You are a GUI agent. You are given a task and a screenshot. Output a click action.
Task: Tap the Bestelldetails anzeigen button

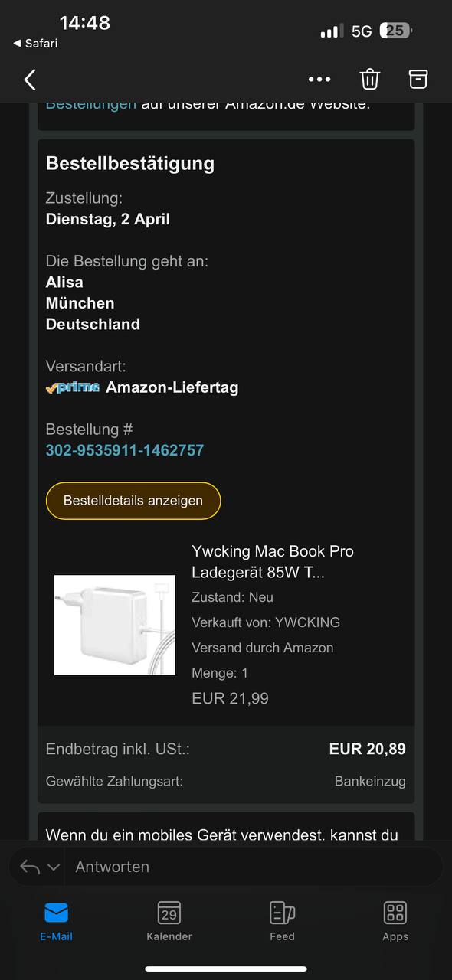[133, 501]
